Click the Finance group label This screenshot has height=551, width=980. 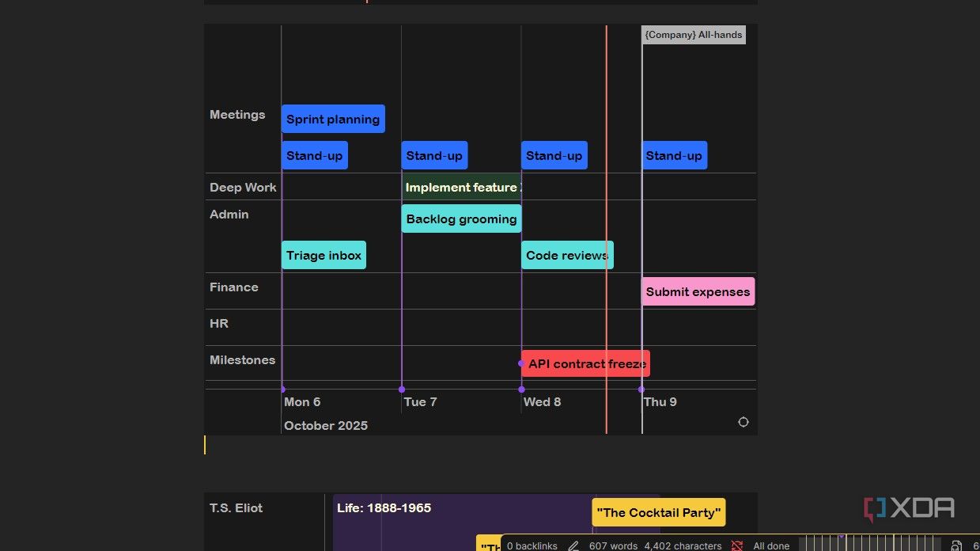(234, 287)
